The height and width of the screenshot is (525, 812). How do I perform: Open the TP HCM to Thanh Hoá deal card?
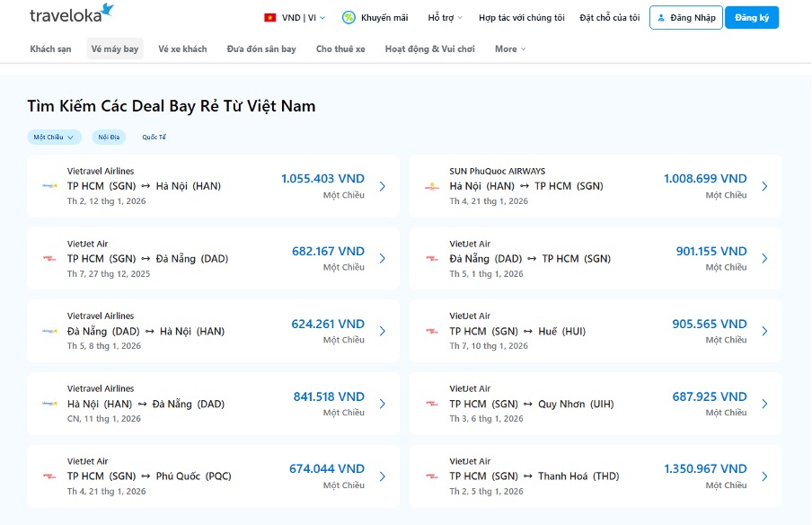(x=596, y=475)
